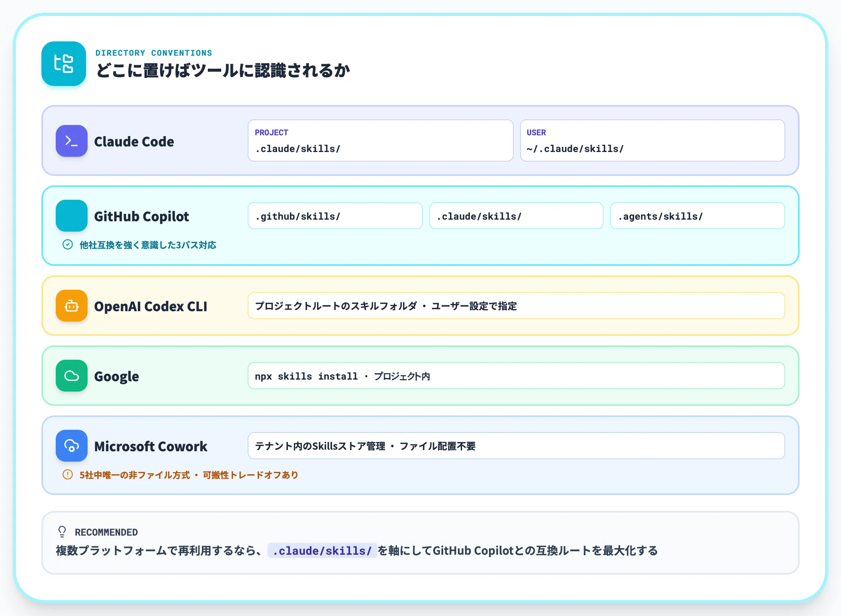The image size is (841, 616).
Task: Click the DIRECTORY CONVENTIONS label
Action: coord(154,53)
